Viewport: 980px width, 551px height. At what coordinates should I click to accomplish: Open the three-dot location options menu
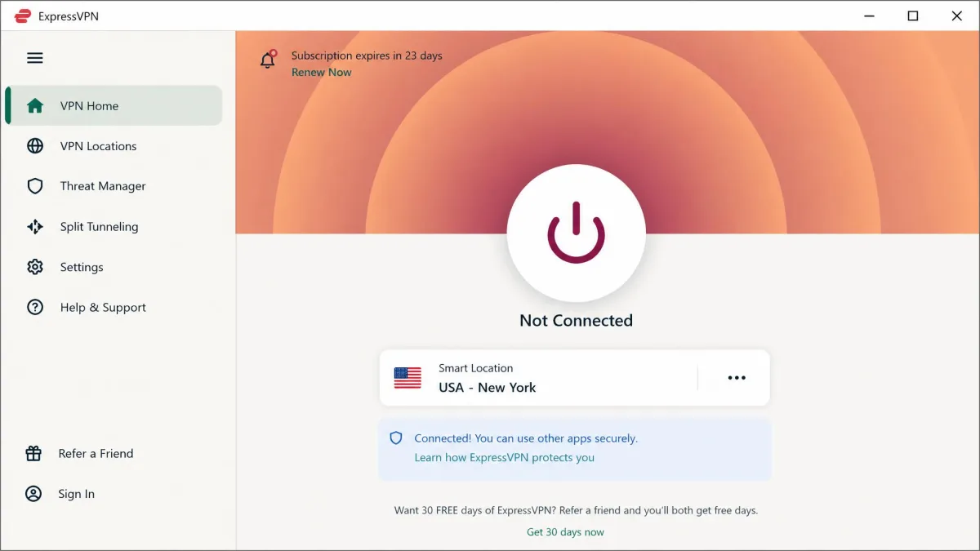[x=737, y=378]
